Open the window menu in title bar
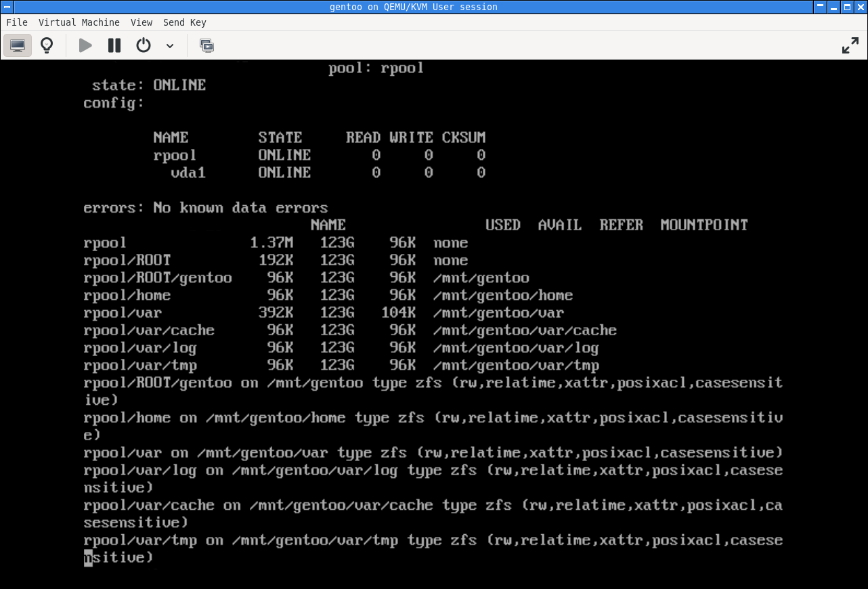This screenshot has height=589, width=868. (x=7, y=7)
